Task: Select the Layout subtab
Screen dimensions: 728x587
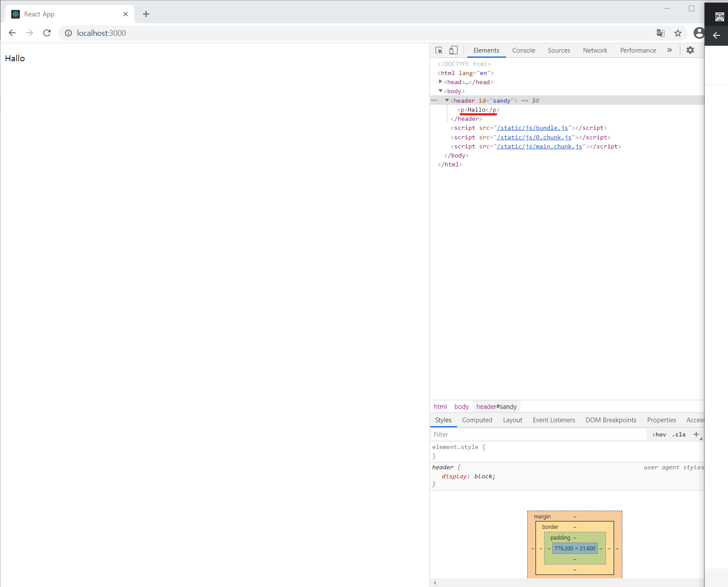Action: (x=512, y=420)
